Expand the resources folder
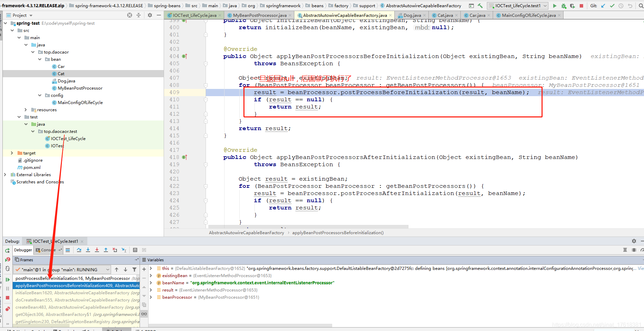The image size is (644, 331). [x=26, y=110]
